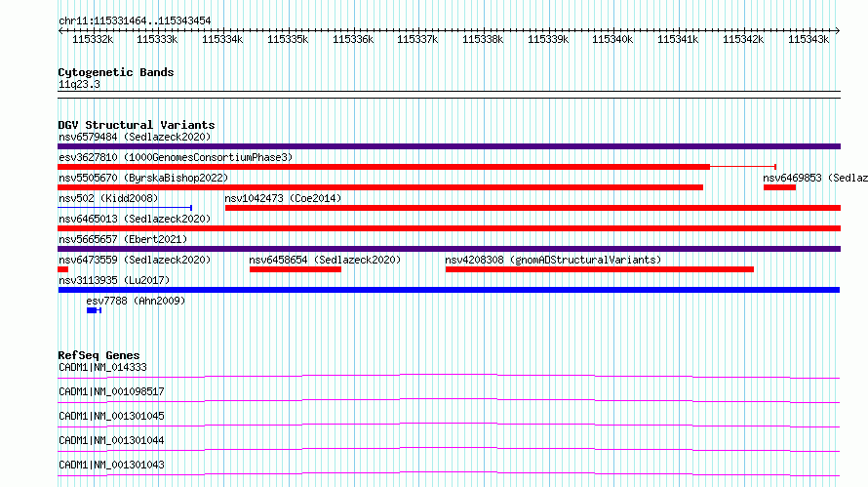Click the small blue esv7788 bar
868x487 pixels.
click(x=94, y=310)
